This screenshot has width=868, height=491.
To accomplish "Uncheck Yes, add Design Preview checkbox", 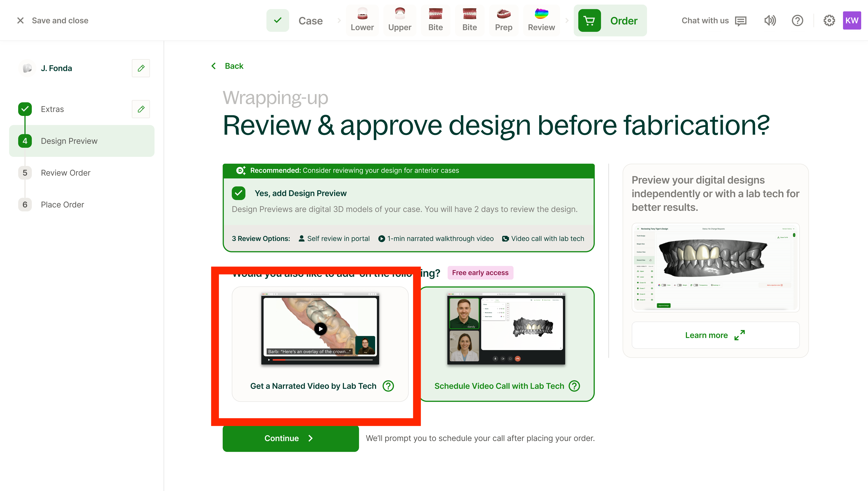I will coord(239,193).
